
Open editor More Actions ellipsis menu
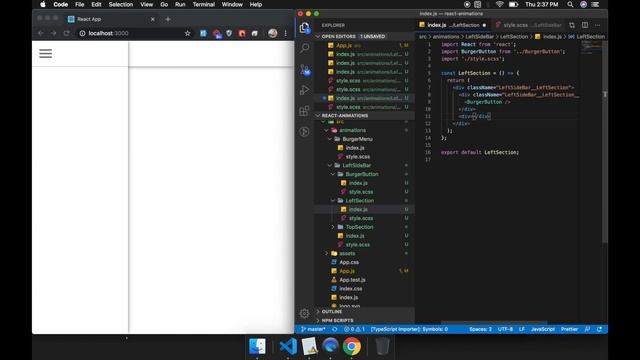click(598, 25)
